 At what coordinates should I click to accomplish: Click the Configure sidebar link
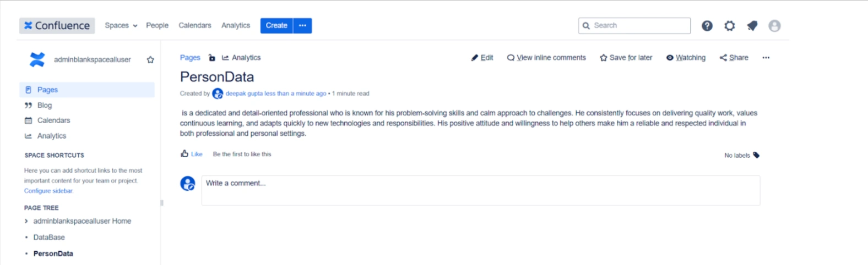48,191
